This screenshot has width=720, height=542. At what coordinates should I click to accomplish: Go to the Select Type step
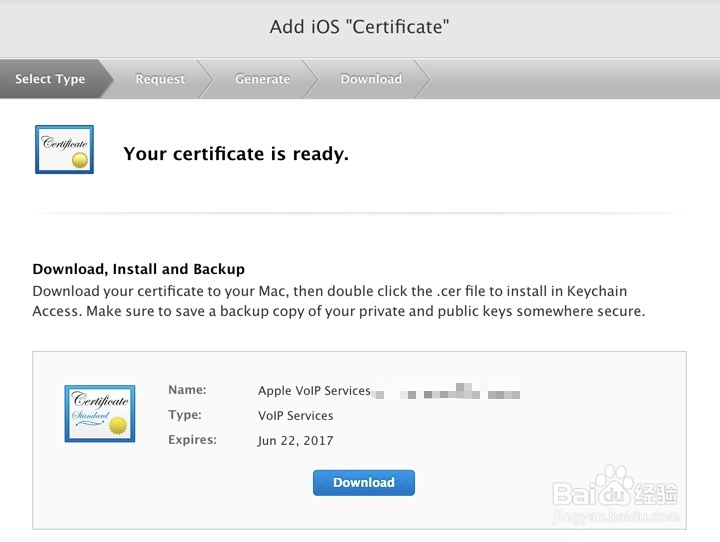pos(50,79)
